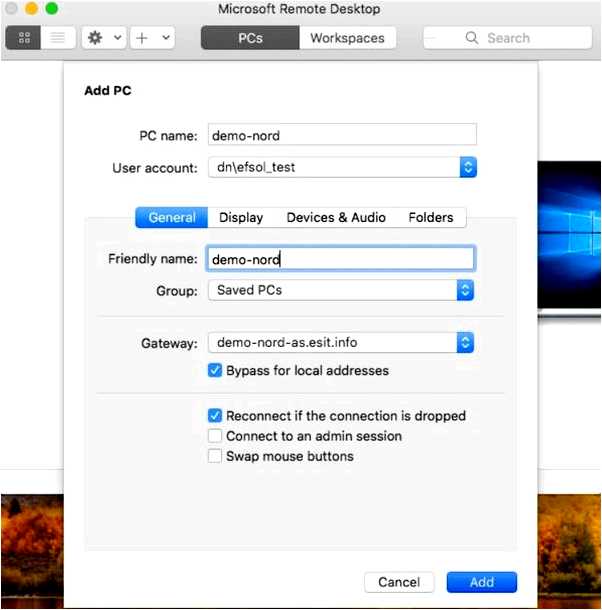Screen dimensions: 602x610
Task: Enable Swap mouse buttons
Action: click(215, 456)
